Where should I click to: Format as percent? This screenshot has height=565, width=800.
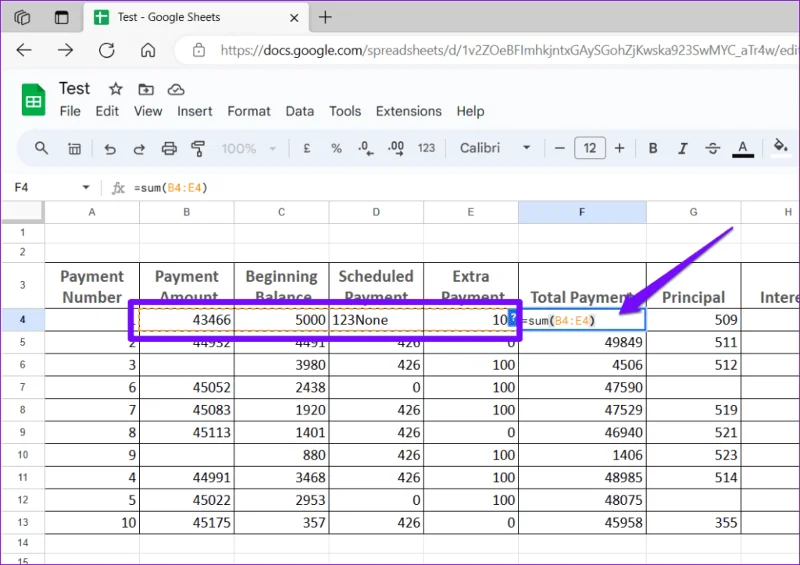pos(336,148)
